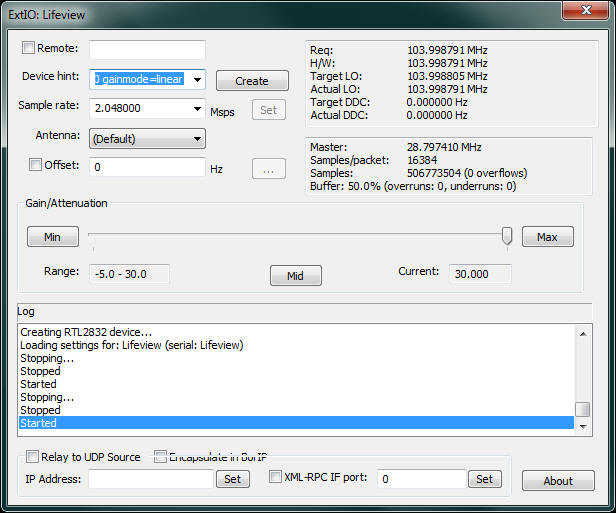Select the 'Loading settings for: Lifeview' log line
616x513 pixels.
[x=132, y=345]
